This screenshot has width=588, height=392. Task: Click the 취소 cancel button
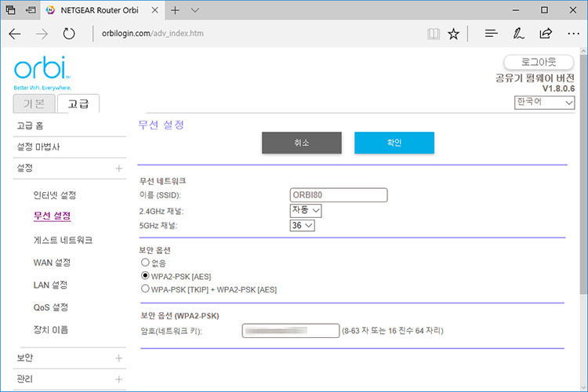(302, 143)
